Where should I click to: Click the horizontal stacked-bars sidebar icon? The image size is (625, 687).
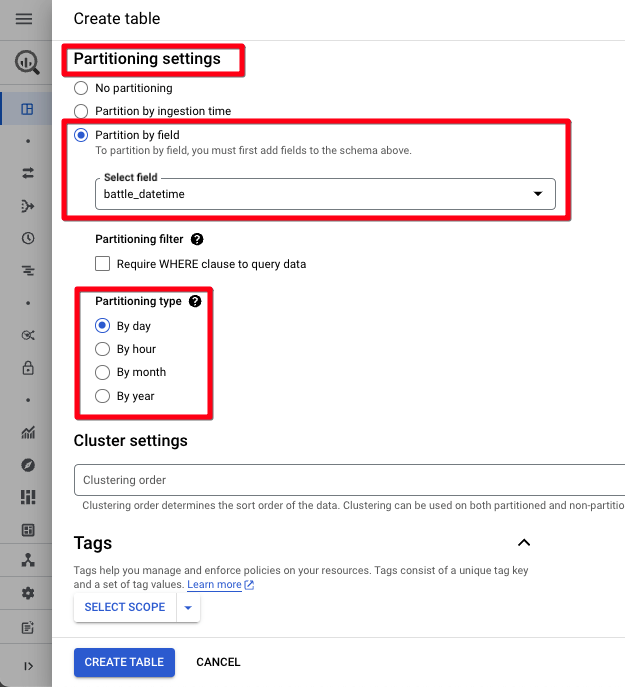[x=28, y=270]
